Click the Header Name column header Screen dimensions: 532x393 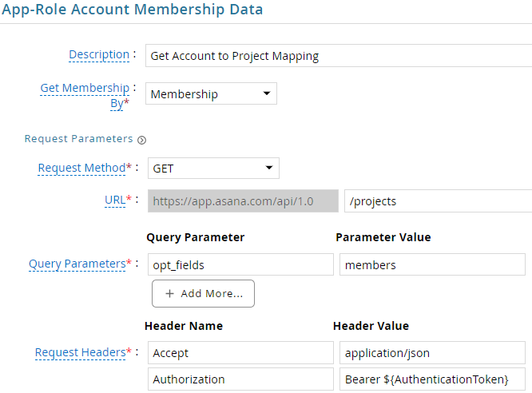coord(184,326)
